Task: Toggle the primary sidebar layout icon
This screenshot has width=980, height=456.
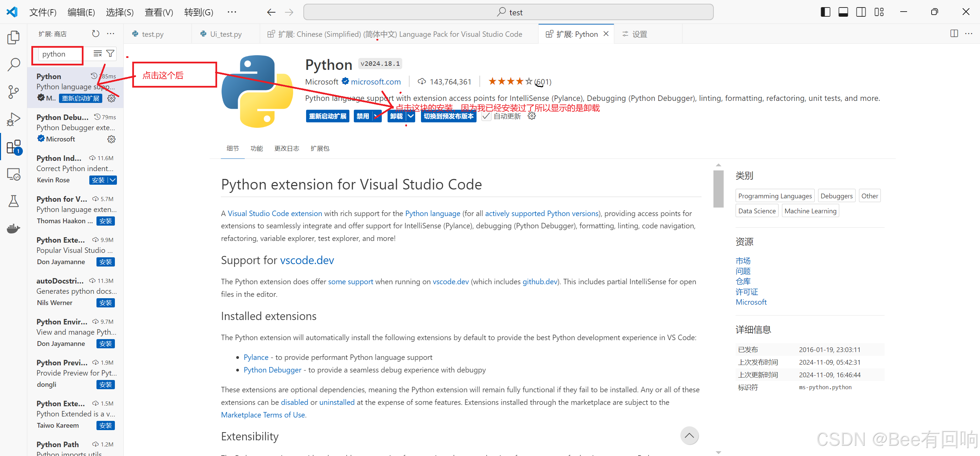Action: [825, 12]
